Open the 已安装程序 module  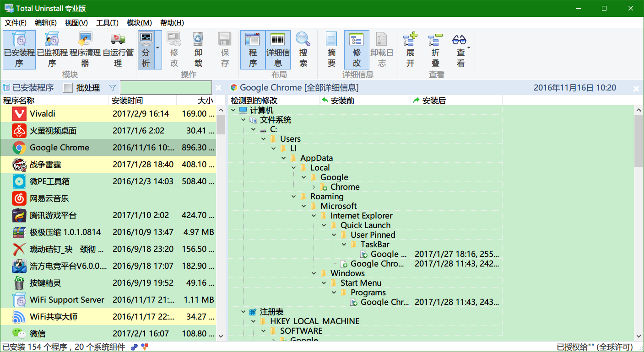pyautogui.click(x=19, y=50)
